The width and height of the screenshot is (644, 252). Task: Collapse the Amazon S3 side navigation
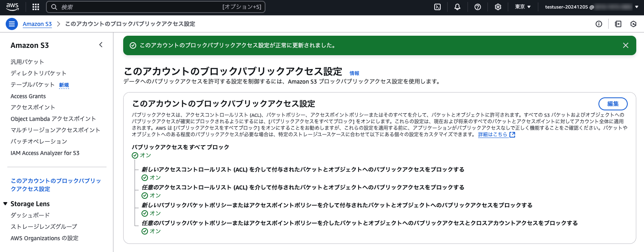(101, 45)
